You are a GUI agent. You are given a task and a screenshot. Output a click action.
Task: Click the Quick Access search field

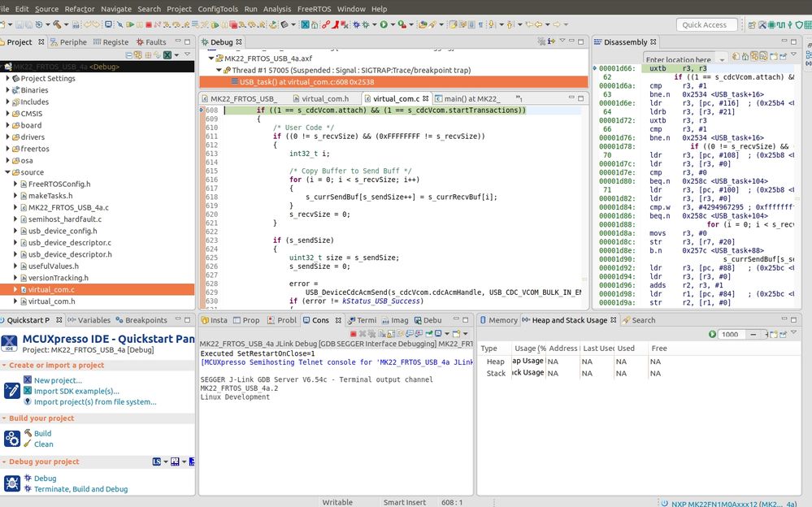click(x=706, y=25)
